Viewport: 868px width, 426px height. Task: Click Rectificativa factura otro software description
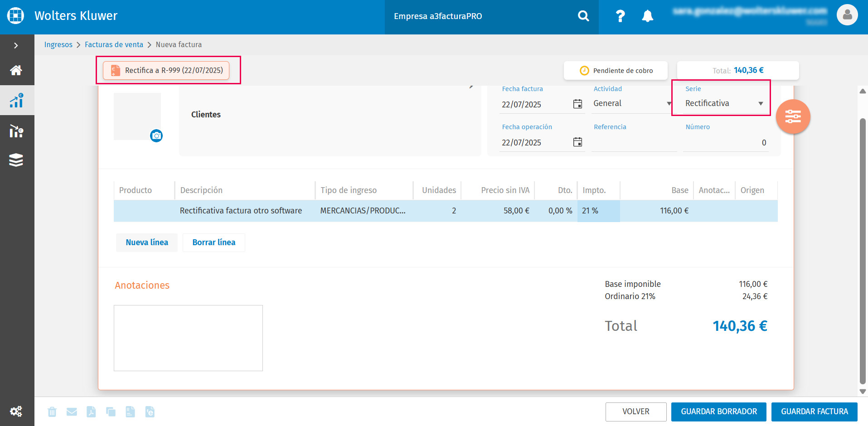(241, 211)
